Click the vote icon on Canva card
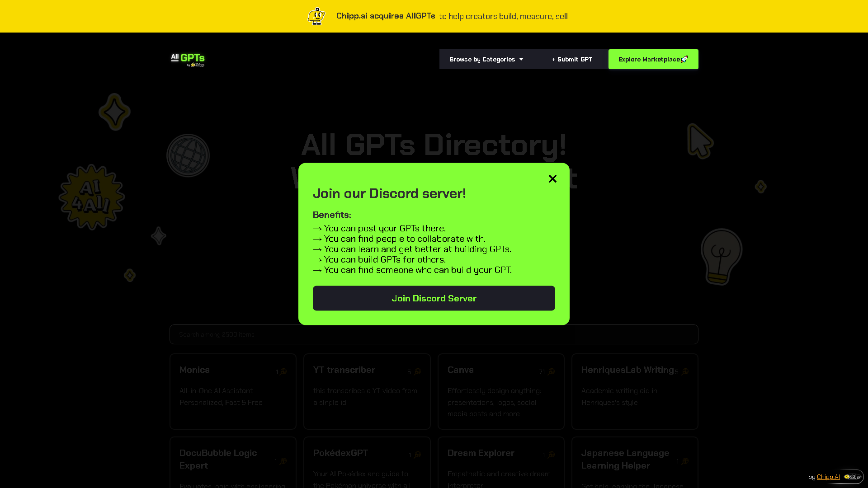This screenshot has height=488, width=868. [x=551, y=372]
